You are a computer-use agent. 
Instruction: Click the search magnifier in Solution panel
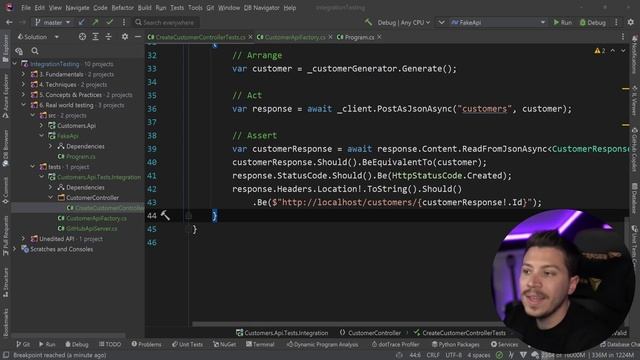click(x=35, y=51)
